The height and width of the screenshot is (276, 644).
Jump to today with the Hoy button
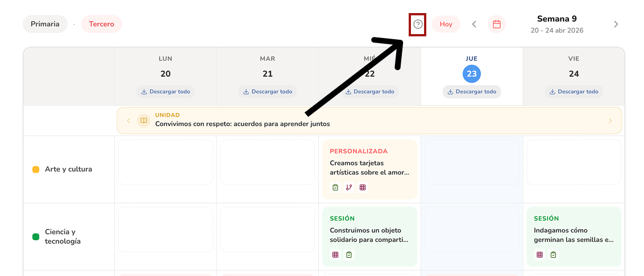(446, 24)
